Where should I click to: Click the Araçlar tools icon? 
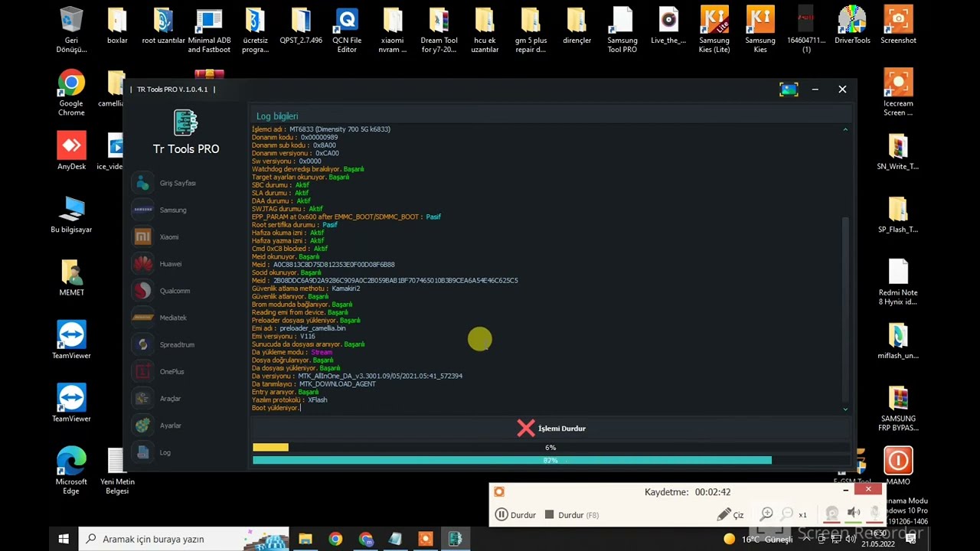(x=142, y=398)
